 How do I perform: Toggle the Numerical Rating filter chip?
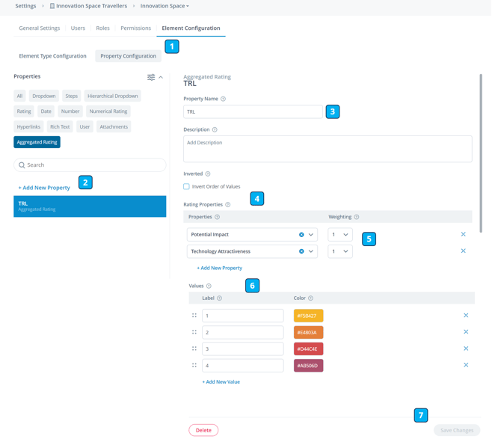pos(108,111)
